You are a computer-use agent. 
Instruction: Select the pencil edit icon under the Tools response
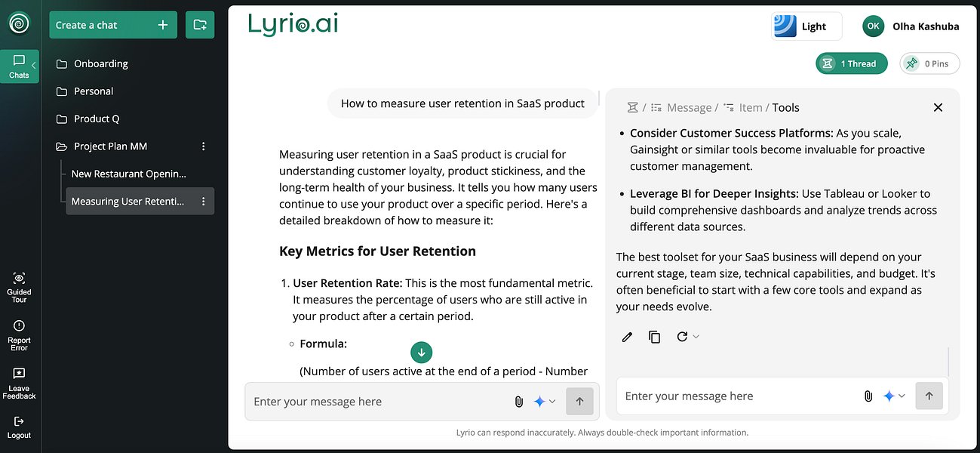[627, 337]
